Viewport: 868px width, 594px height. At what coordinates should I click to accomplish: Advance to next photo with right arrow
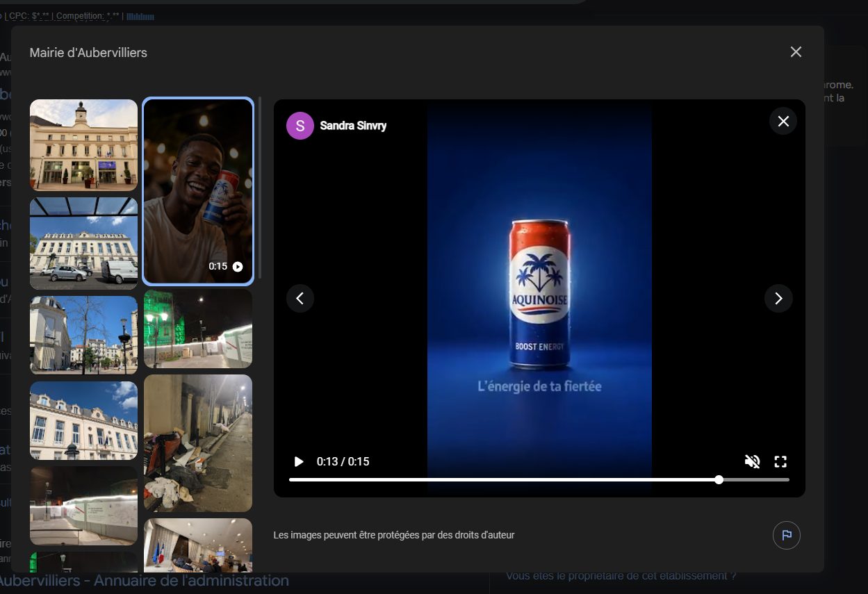(778, 299)
